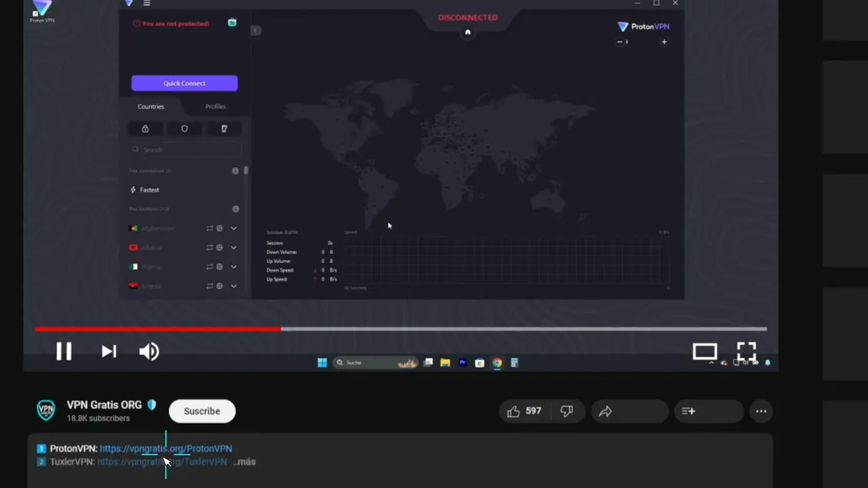Screen dimensions: 868x488
Task: Like the video (597)
Action: point(525,411)
